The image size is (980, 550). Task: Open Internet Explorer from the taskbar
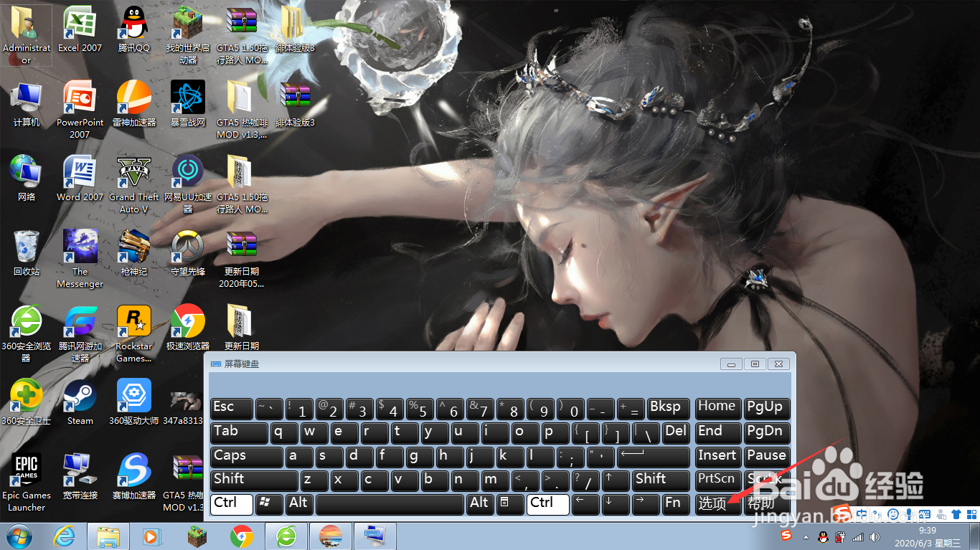65,536
